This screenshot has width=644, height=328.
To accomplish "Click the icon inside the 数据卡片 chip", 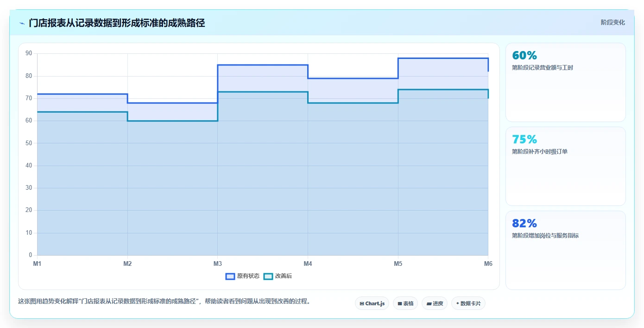I will [458, 303].
